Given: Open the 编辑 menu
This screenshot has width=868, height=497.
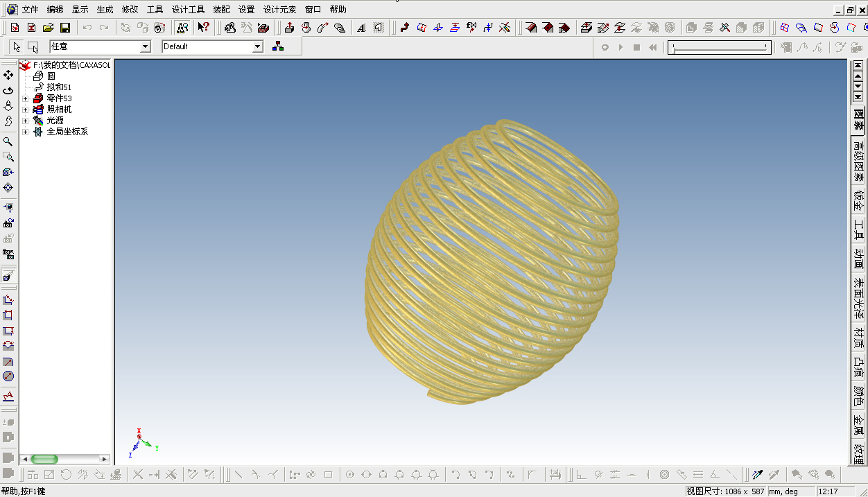Looking at the screenshot, I should [x=55, y=10].
